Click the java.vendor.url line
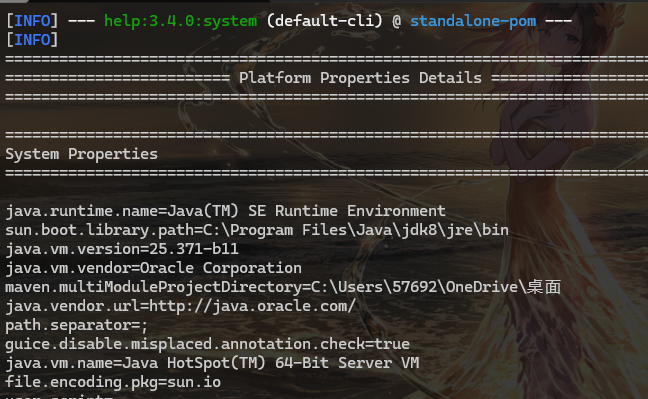 click(x=180, y=306)
